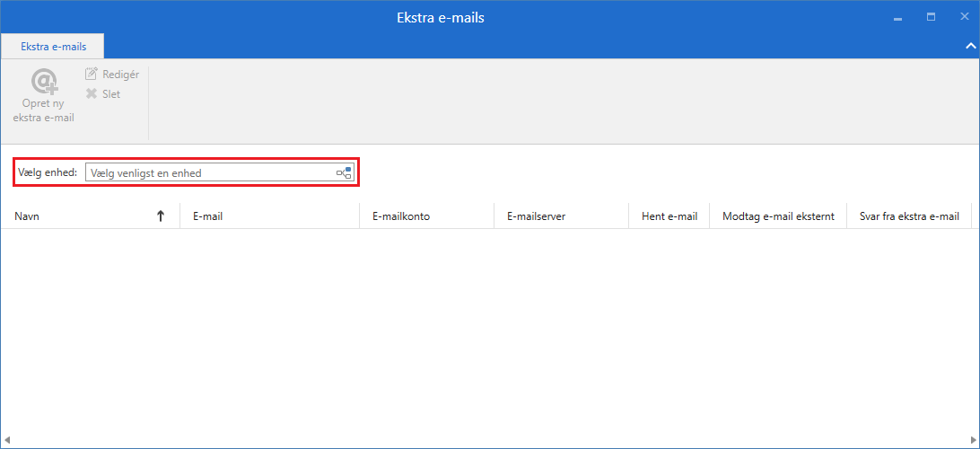980x449 pixels.
Task: Click the horizontal scrollbar left arrow
Action: click(x=5, y=440)
